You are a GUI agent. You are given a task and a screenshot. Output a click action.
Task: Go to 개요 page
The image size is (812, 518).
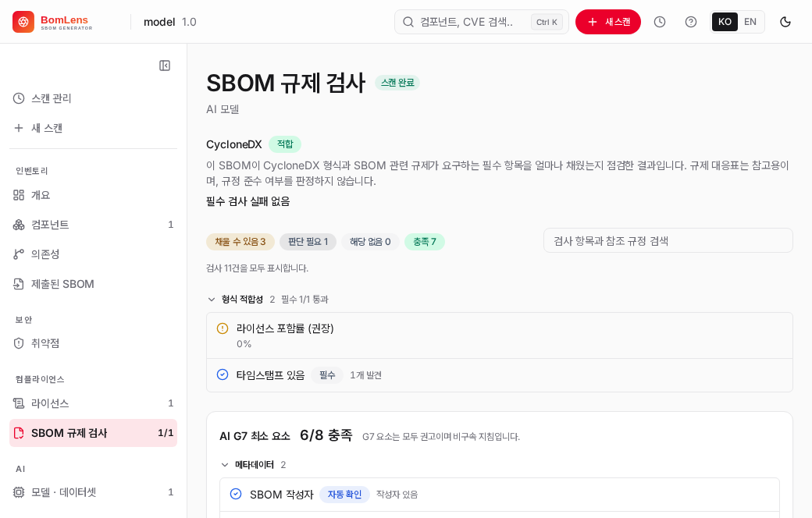[x=93, y=195]
